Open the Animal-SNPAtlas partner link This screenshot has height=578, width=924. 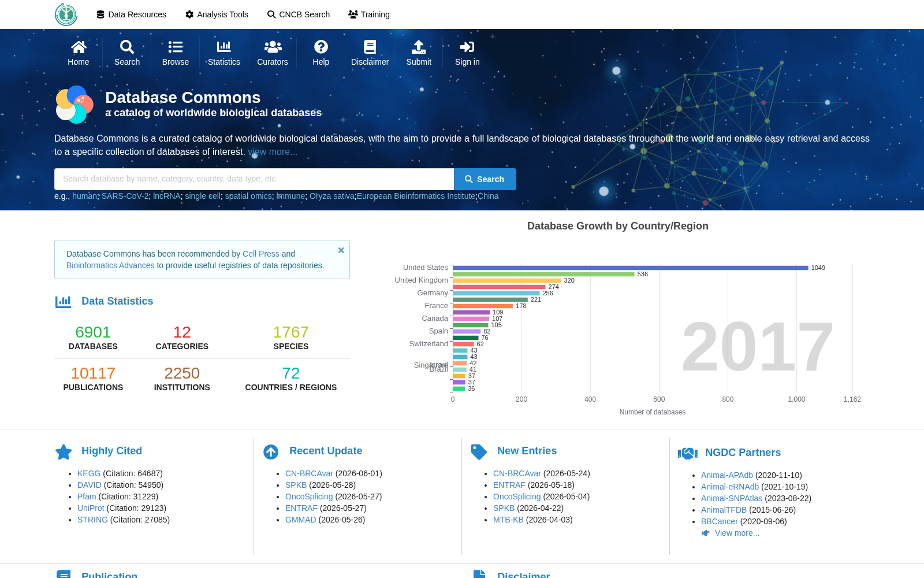pyautogui.click(x=732, y=498)
